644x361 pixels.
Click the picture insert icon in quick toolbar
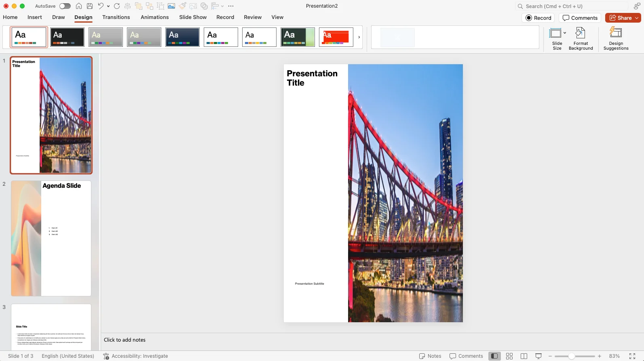171,6
